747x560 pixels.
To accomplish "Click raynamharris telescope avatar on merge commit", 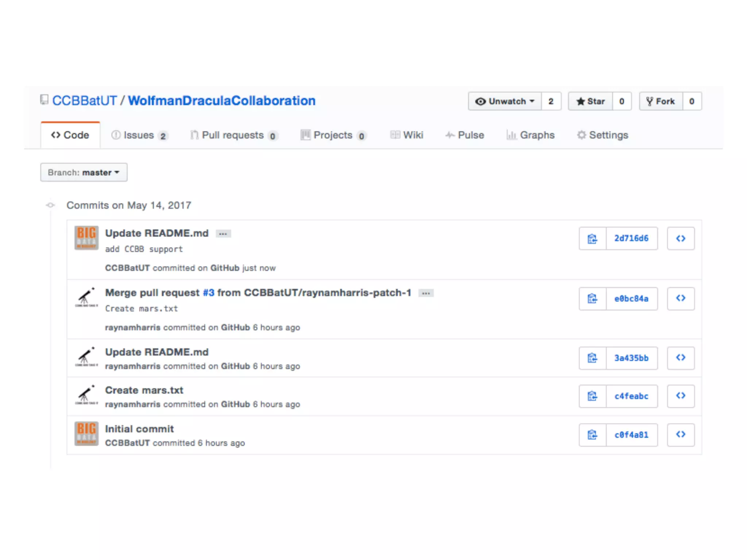I will click(x=86, y=297).
